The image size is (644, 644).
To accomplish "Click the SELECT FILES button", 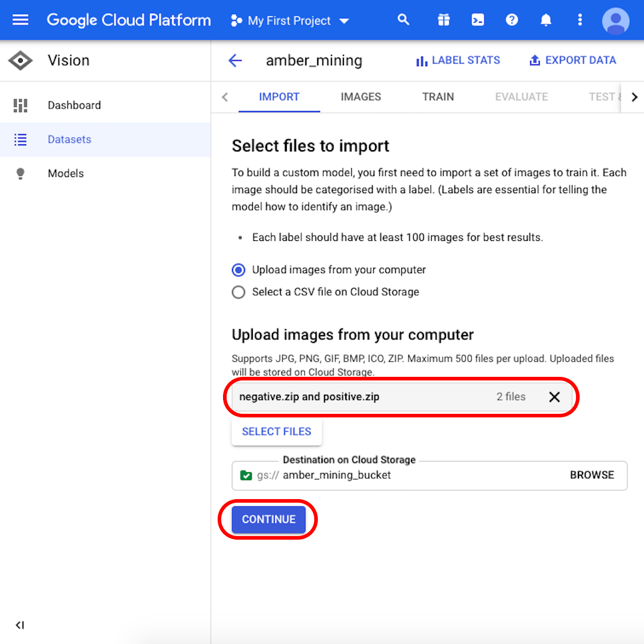I will (x=277, y=432).
